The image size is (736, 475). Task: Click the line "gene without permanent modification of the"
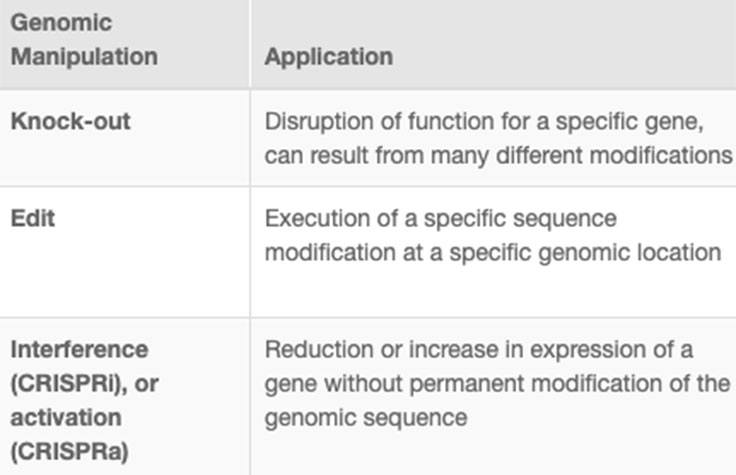pyautogui.click(x=497, y=384)
